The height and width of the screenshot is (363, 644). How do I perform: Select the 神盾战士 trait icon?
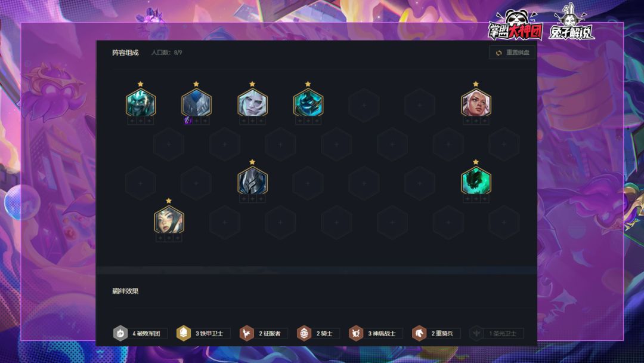pyautogui.click(x=355, y=333)
